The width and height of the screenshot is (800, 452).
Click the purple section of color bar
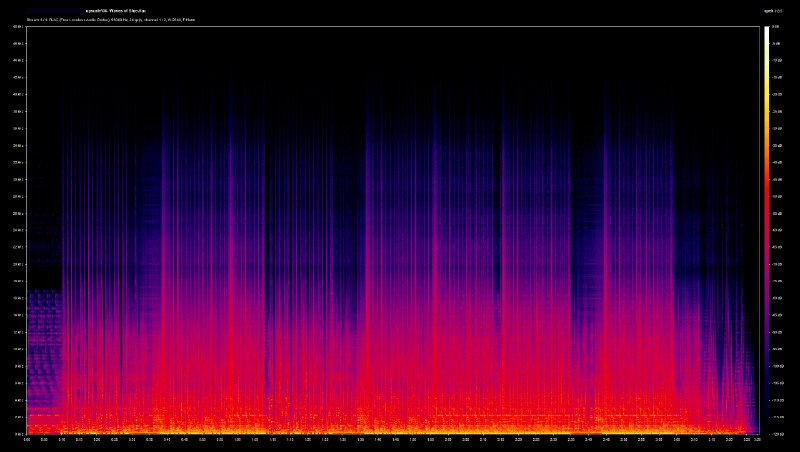767,320
